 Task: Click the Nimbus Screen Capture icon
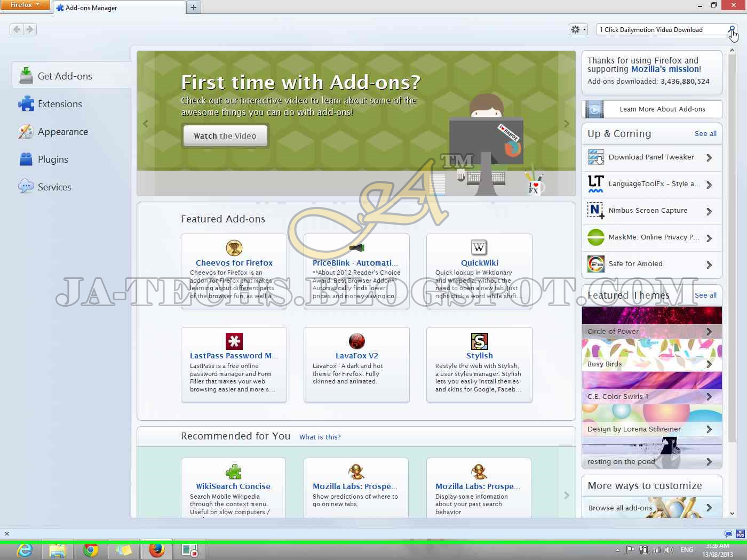(595, 211)
